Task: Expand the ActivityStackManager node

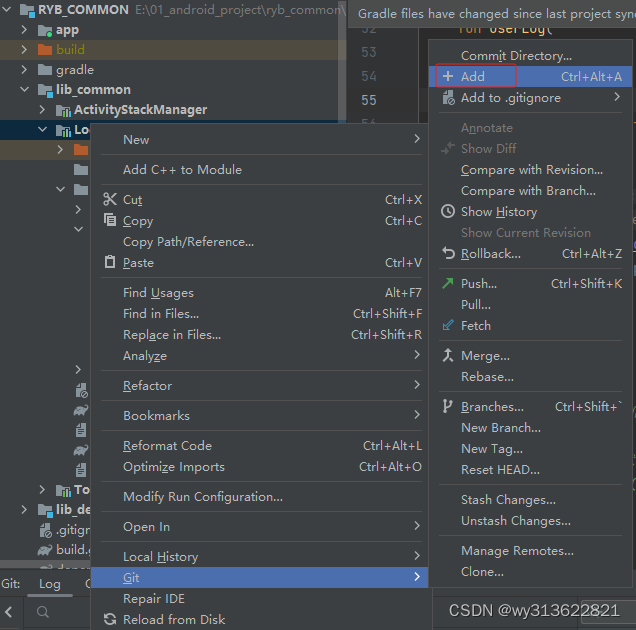Action: pos(42,109)
